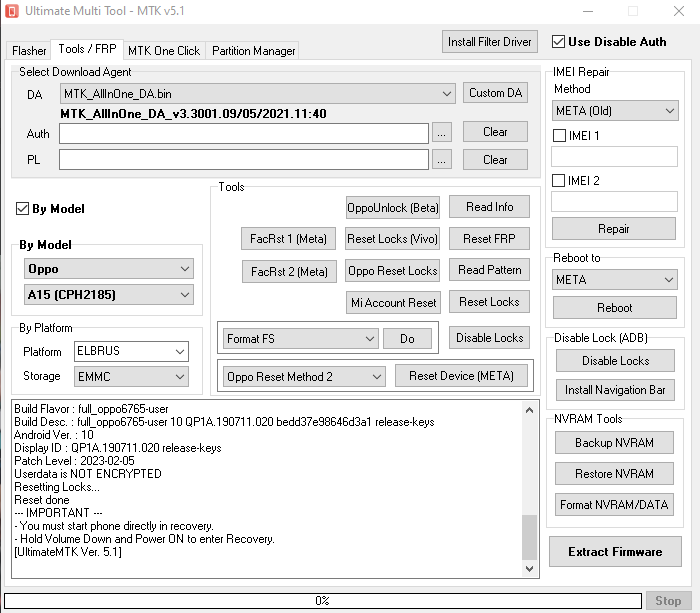Viewport: 700px width, 613px height.
Task: Click the Mi Account Reset button
Action: pos(393,303)
